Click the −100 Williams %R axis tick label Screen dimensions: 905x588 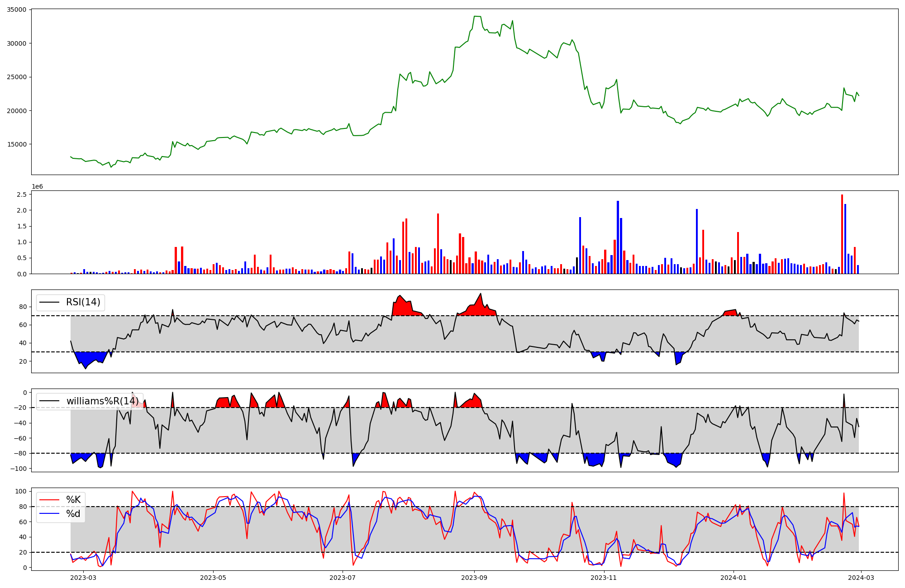coord(19,469)
